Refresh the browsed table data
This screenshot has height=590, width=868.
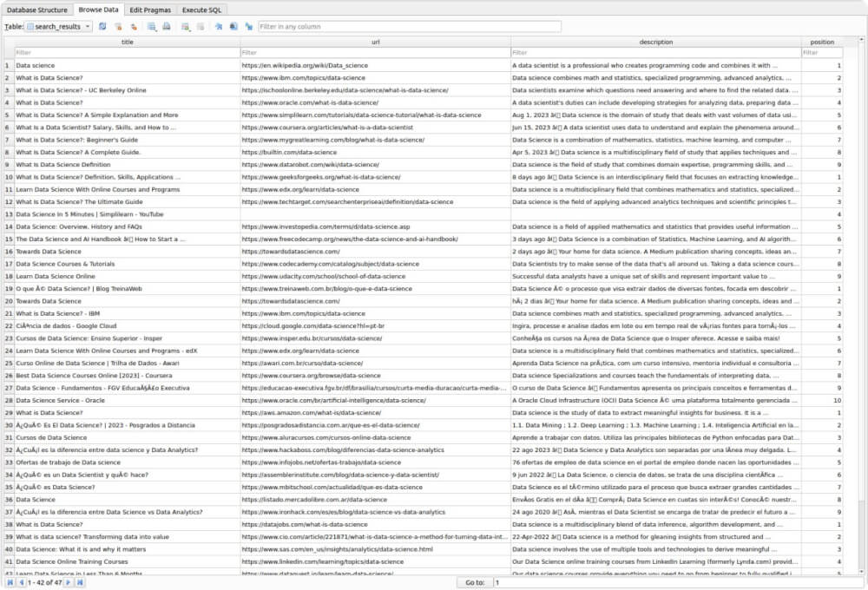pos(102,27)
